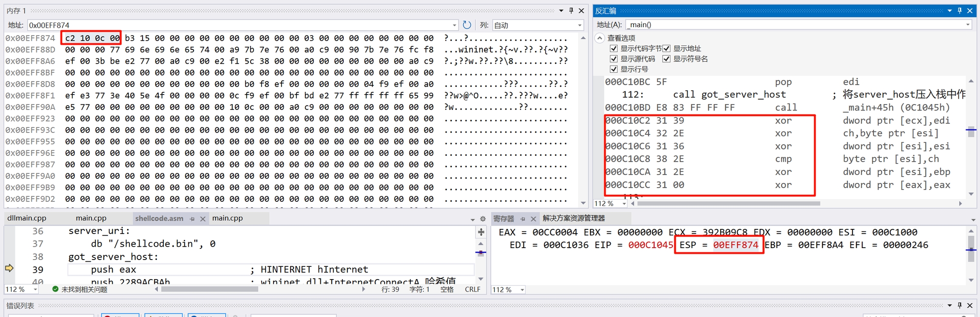Click the code editor horizontal scrollbar thumb
The width and height of the screenshot is (980, 317).
[209, 289]
